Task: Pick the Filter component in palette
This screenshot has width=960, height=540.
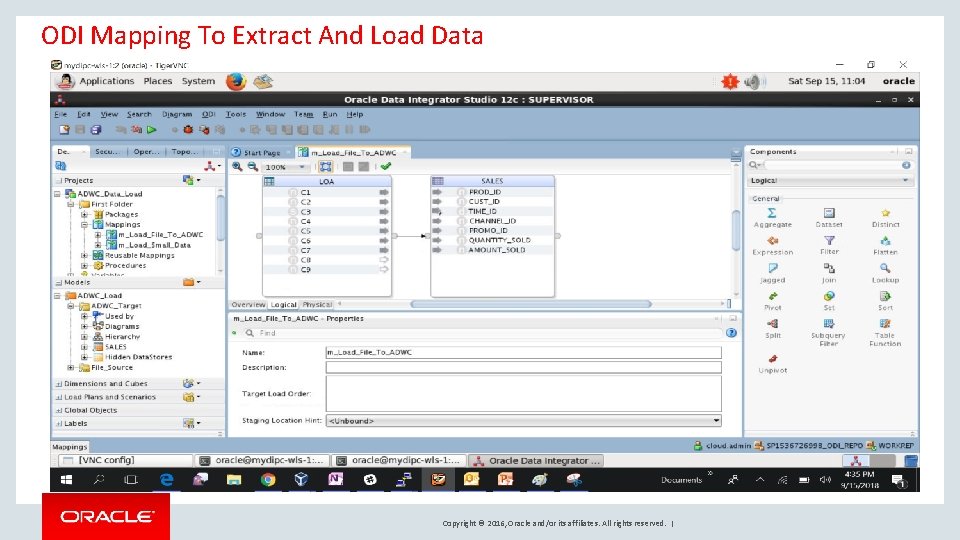Action: (x=829, y=241)
